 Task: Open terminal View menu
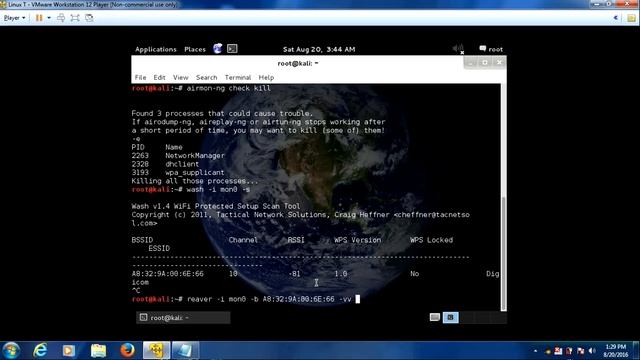(x=180, y=78)
